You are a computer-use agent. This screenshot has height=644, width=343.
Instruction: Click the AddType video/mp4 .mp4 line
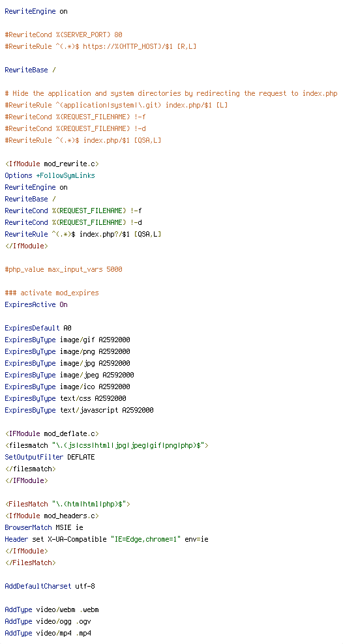click(x=48, y=633)
